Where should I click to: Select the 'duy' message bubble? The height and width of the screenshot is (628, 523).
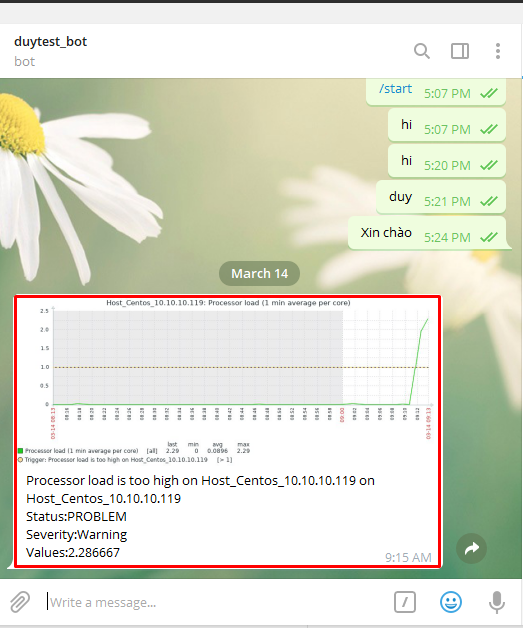click(441, 197)
